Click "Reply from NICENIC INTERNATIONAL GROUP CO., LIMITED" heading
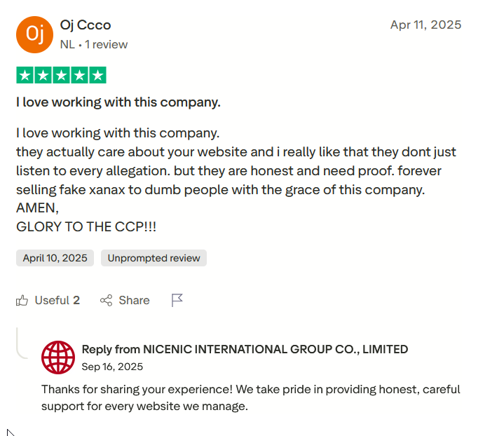This screenshot has height=436, width=504. (245, 349)
